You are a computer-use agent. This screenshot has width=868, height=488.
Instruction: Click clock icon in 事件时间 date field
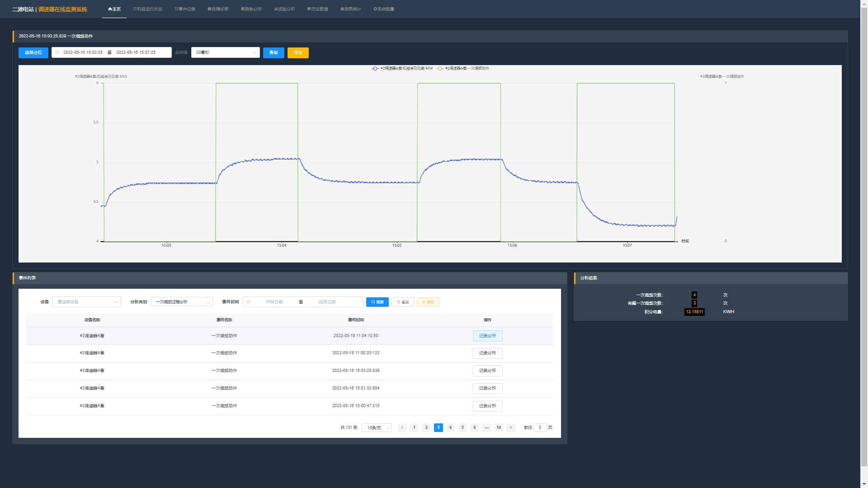click(249, 302)
